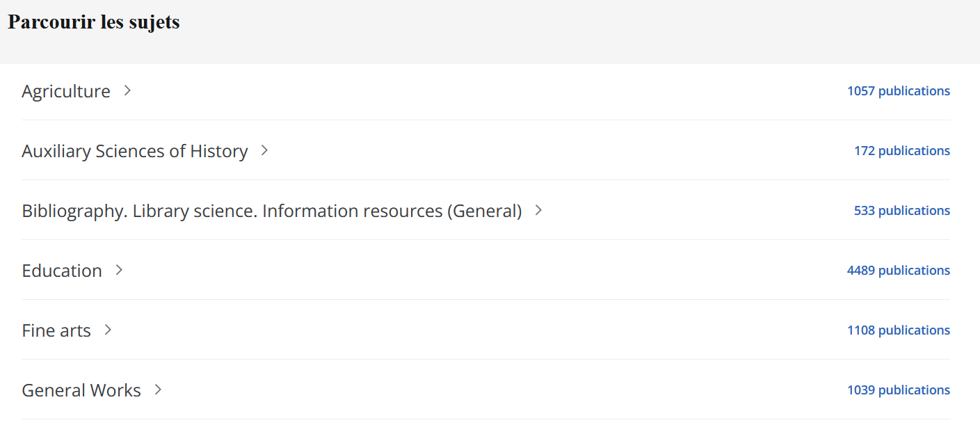The height and width of the screenshot is (425, 980).
Task: Expand the Education subject chevron
Action: 119,270
